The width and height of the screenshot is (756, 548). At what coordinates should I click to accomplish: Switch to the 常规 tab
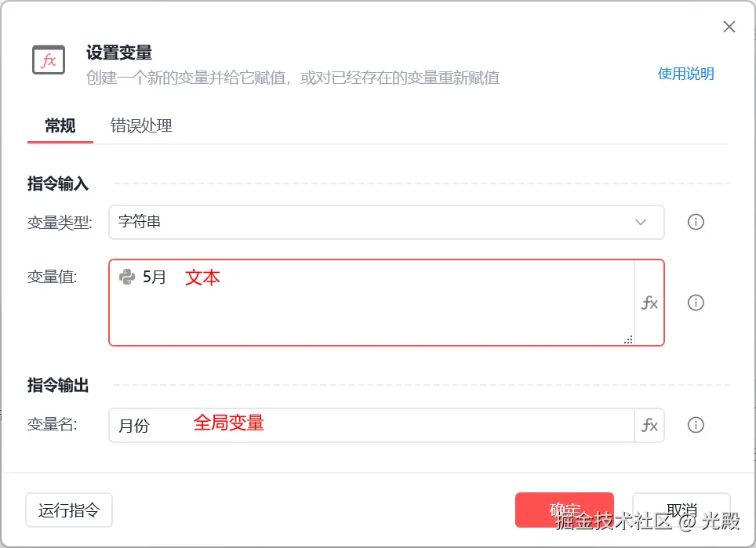[60, 125]
